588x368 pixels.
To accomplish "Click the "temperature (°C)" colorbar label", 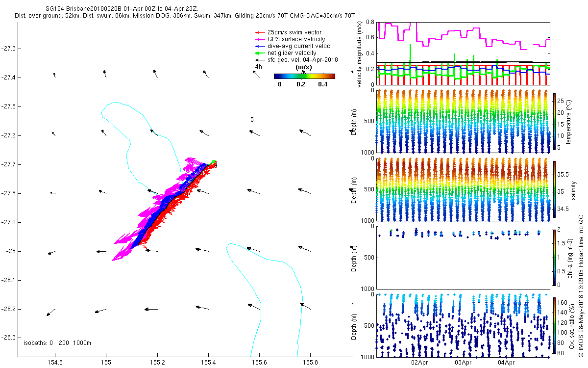I will 569,121.
